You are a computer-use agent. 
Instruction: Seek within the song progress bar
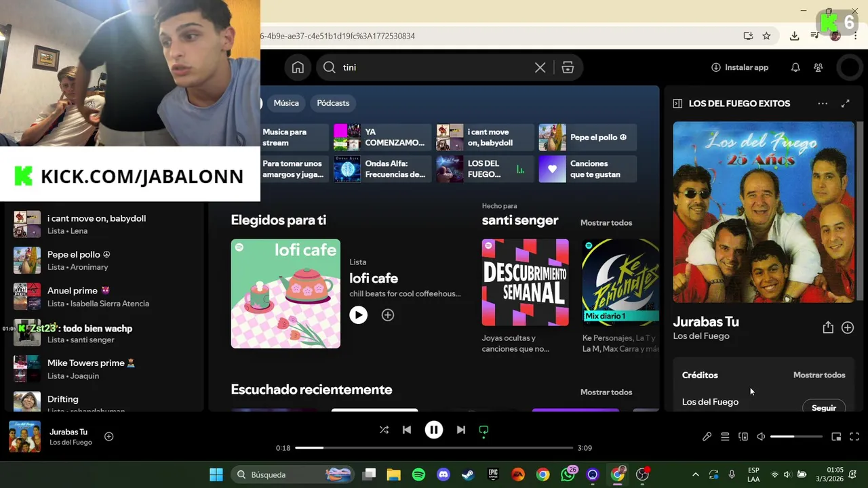(434, 448)
